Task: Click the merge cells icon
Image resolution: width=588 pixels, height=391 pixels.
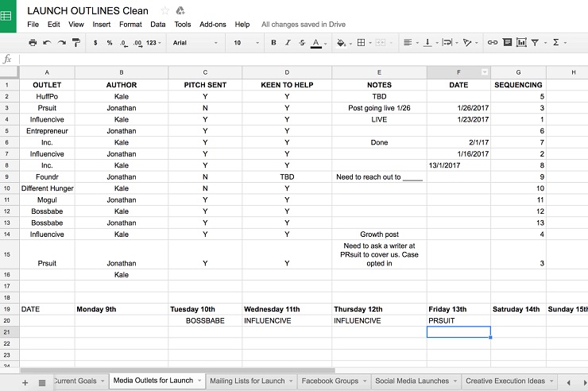Action: point(381,43)
